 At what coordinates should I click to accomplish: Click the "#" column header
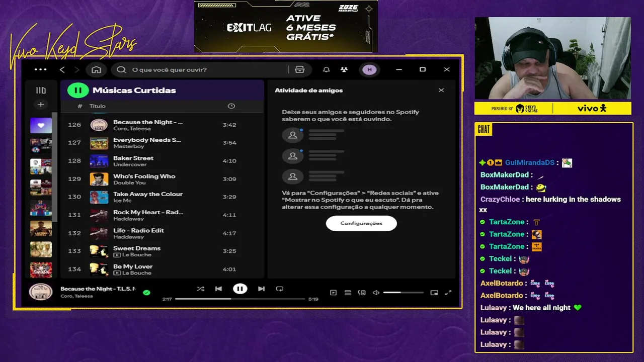(x=80, y=106)
